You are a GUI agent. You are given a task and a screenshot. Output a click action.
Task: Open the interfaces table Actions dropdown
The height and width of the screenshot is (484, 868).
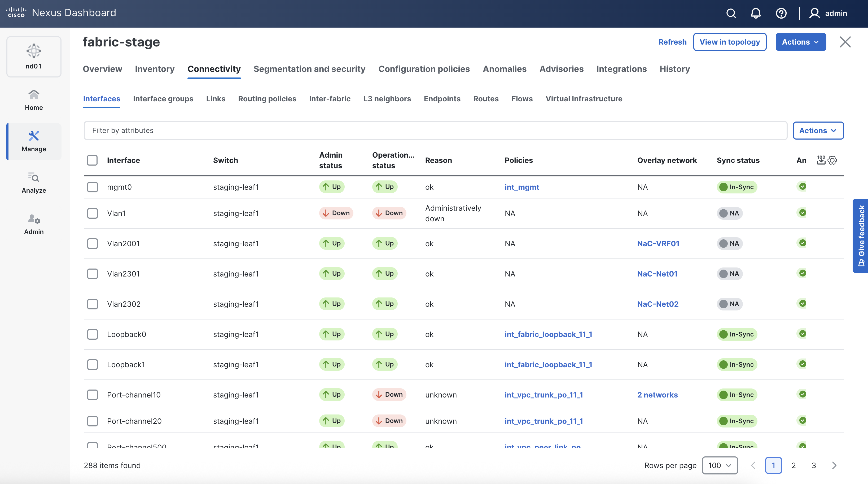point(818,131)
